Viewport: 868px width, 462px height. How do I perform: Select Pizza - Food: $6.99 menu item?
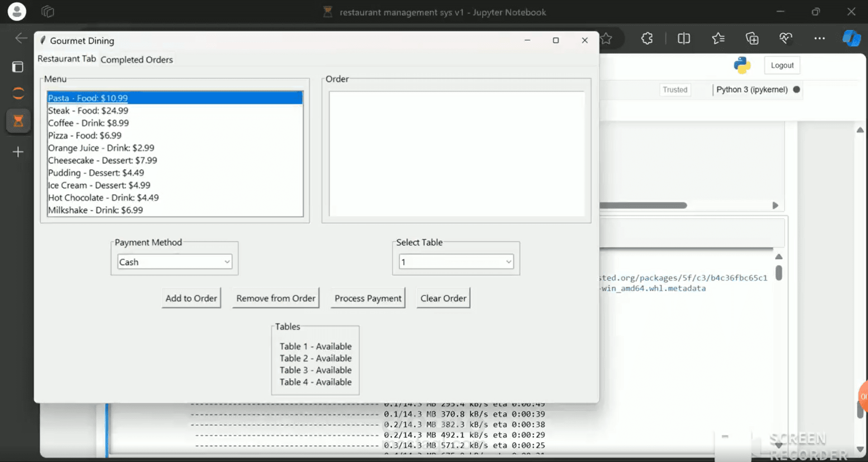[x=175, y=135]
